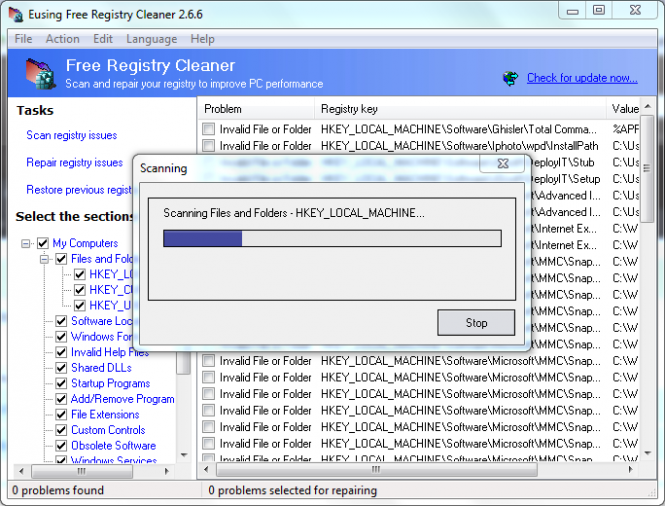Image resolution: width=665 pixels, height=506 pixels.
Task: Collapse the My Computers tree node
Action: tap(26, 243)
